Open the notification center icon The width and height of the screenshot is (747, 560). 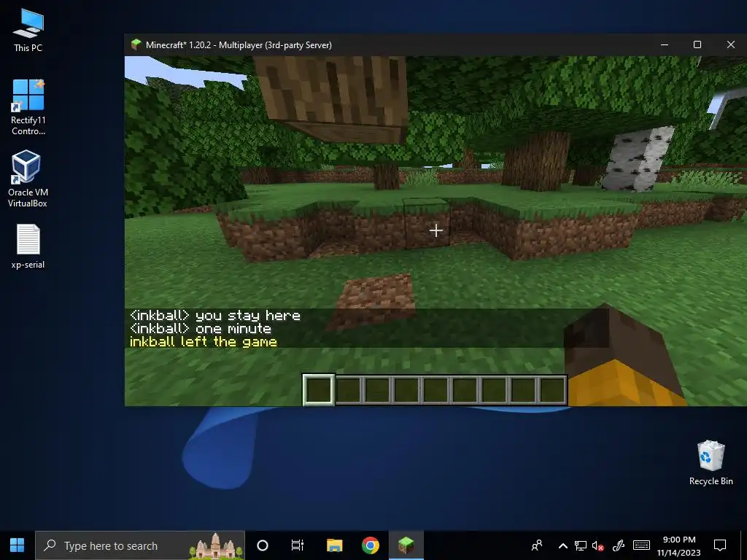click(x=720, y=545)
